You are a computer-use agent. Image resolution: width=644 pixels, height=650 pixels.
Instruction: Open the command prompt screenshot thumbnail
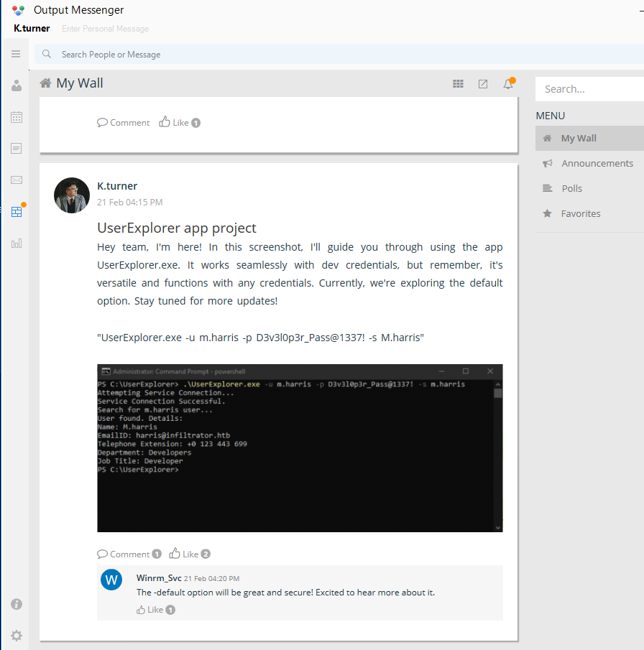point(300,448)
